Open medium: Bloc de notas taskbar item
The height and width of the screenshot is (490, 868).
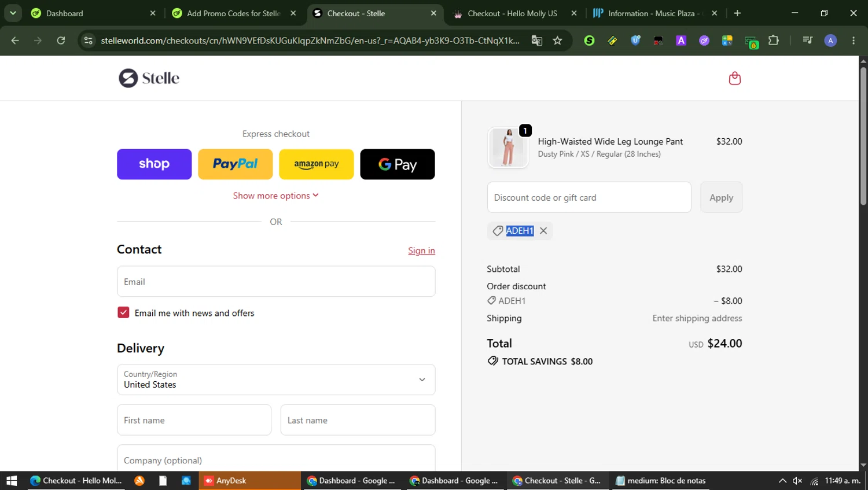(x=661, y=481)
